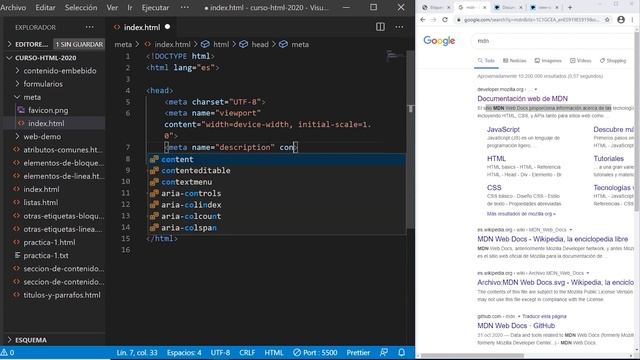
Task: Switch to Imágenes search tab
Action: pos(548,60)
